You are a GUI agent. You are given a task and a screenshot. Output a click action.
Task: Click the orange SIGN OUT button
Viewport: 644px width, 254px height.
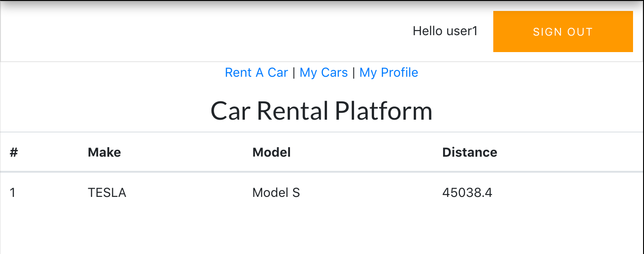(x=563, y=32)
